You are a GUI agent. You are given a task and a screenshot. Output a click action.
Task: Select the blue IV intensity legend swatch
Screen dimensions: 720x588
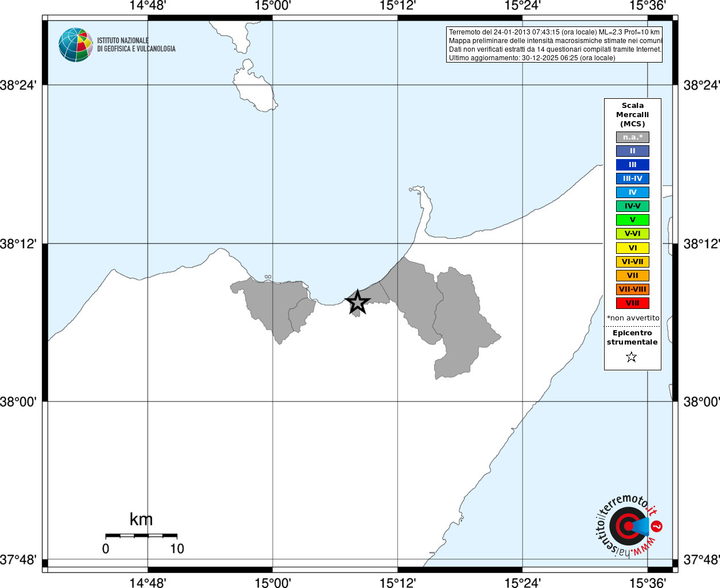point(633,192)
